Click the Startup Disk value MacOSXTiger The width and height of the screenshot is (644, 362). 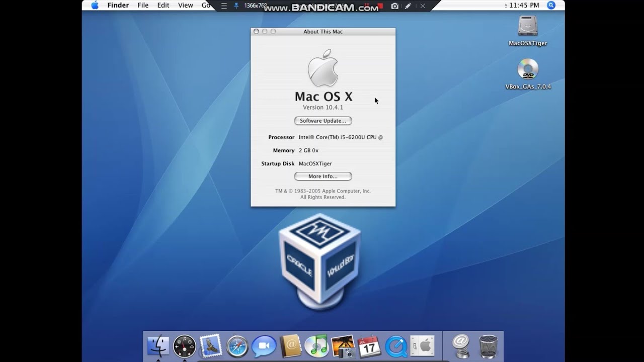pyautogui.click(x=315, y=163)
